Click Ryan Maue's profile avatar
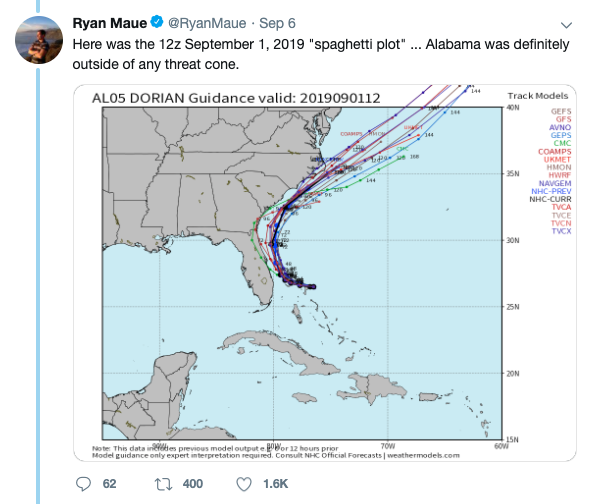This screenshot has width=595, height=504. click(x=39, y=39)
